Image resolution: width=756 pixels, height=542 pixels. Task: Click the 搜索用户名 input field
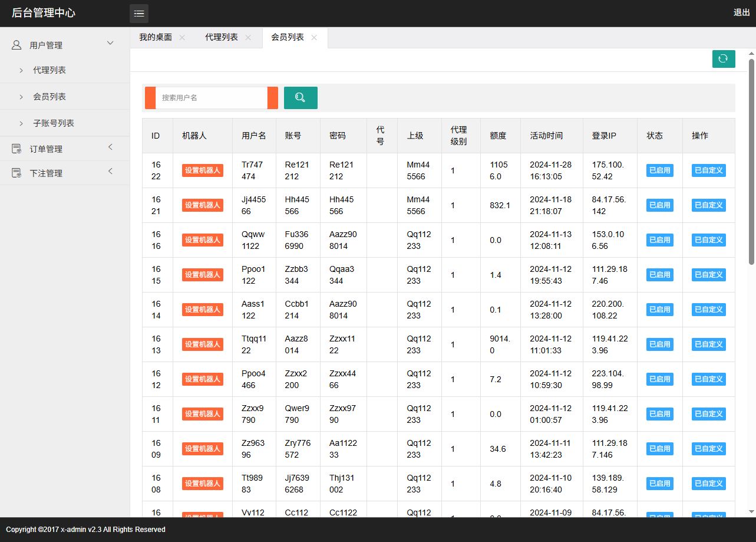[211, 97]
